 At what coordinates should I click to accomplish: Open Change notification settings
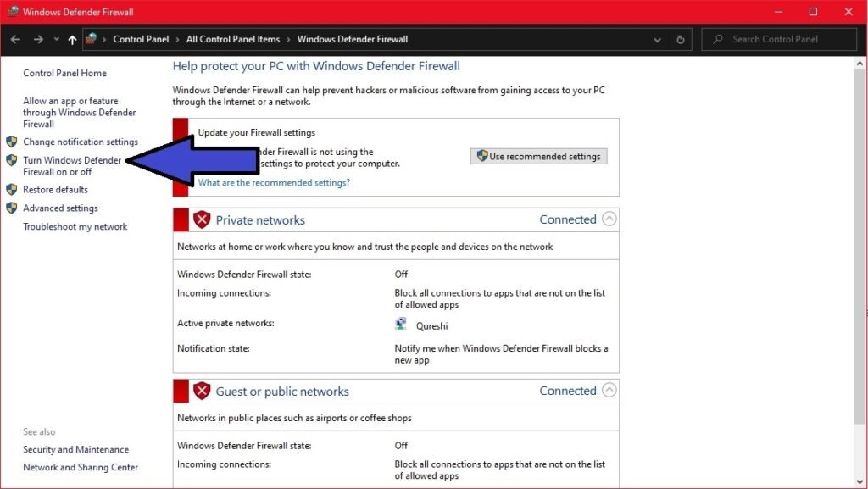click(x=80, y=142)
